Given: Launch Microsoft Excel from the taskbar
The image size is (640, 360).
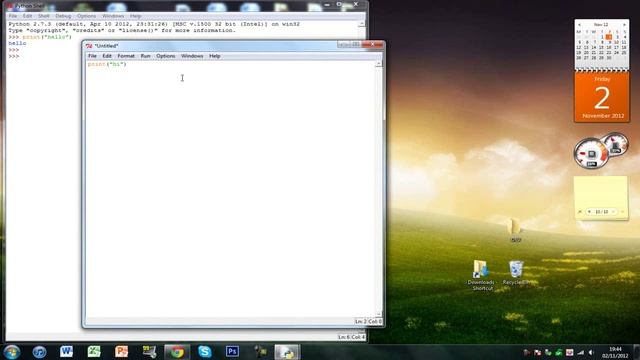Looking at the screenshot, I should 94,351.
